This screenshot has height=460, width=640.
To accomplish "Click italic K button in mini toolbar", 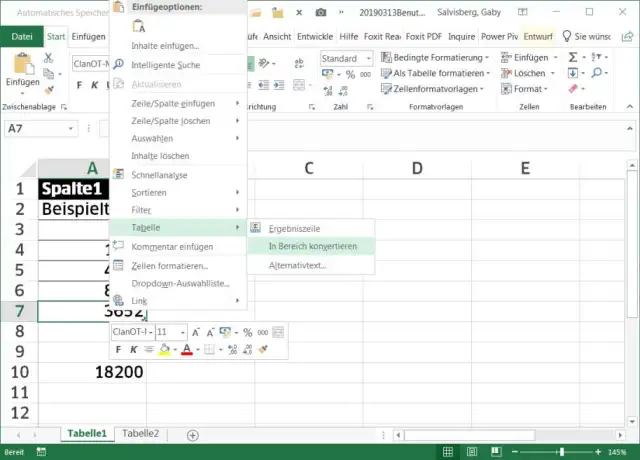I will coord(132,350).
